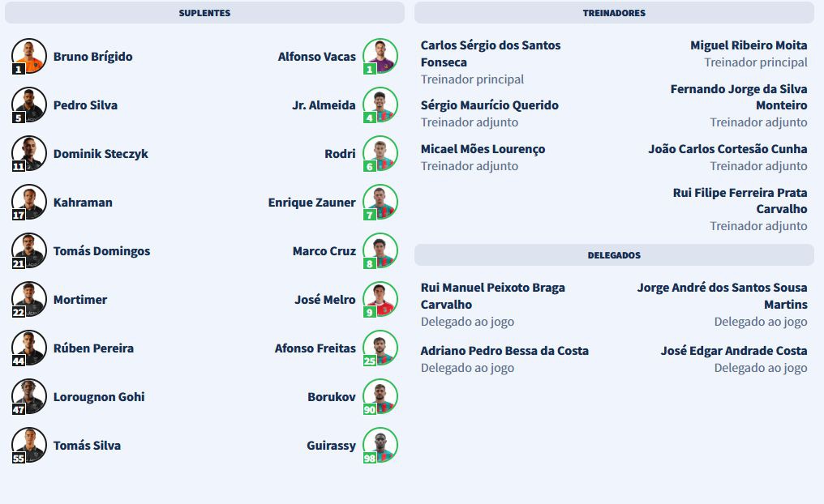Click Alfonso Vacas's goalkeeper avatar

380,56
